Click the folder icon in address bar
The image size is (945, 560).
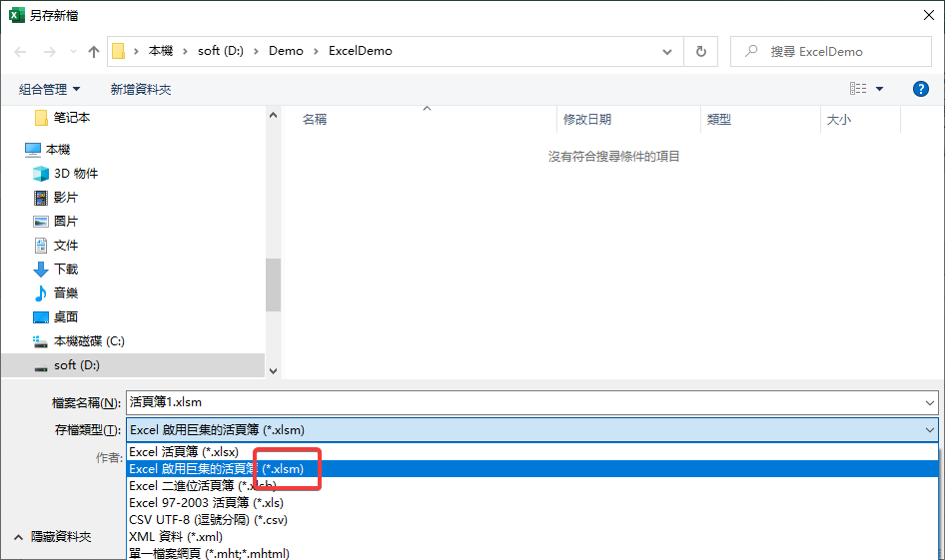pyautogui.click(x=119, y=51)
